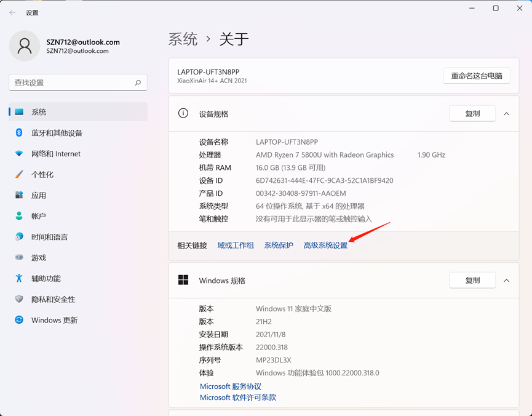Collapse the Windows 规格 section chevron
Image resolution: width=532 pixels, height=416 pixels.
507,281
